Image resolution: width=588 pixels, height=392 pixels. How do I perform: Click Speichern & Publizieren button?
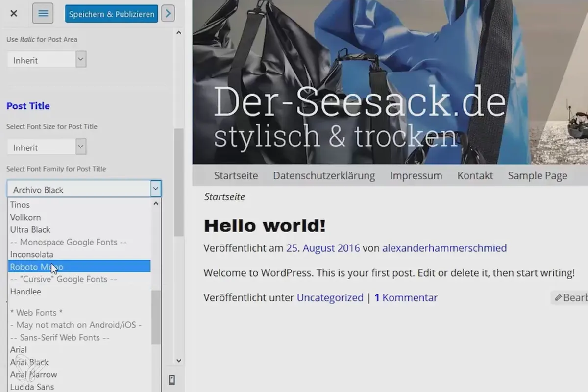(112, 14)
